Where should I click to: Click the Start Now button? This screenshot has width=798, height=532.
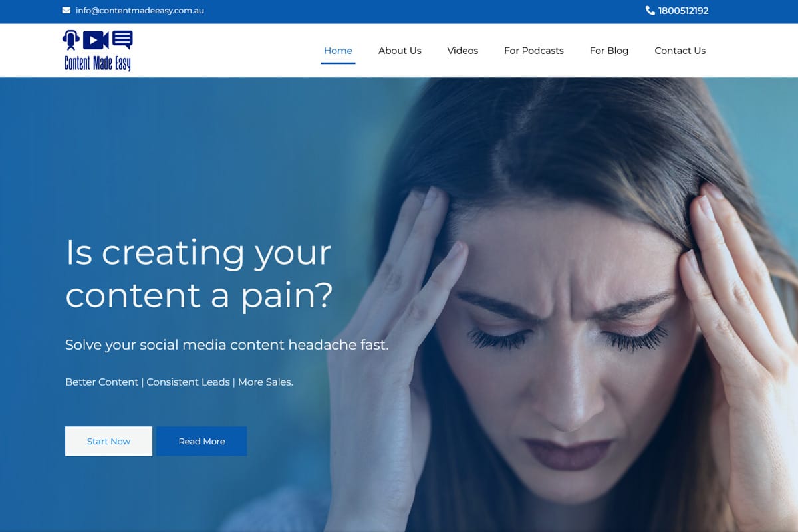coord(108,441)
